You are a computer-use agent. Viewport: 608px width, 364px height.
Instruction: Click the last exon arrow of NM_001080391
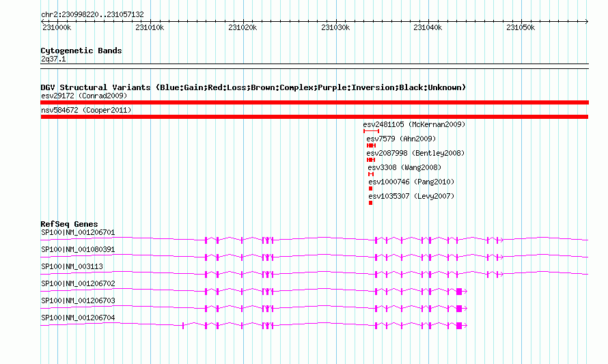500,257
